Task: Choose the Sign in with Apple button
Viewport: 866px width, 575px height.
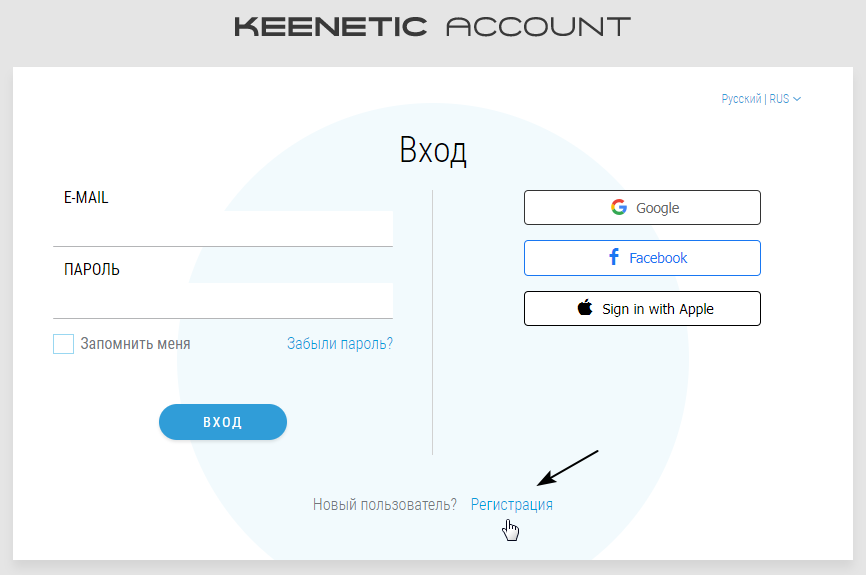Action: pyautogui.click(x=642, y=309)
